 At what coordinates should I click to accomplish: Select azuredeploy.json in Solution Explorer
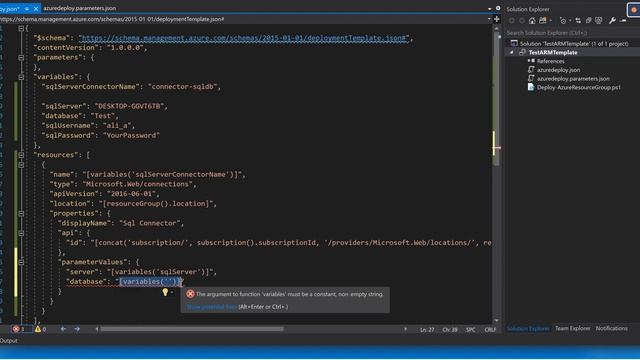(x=558, y=70)
